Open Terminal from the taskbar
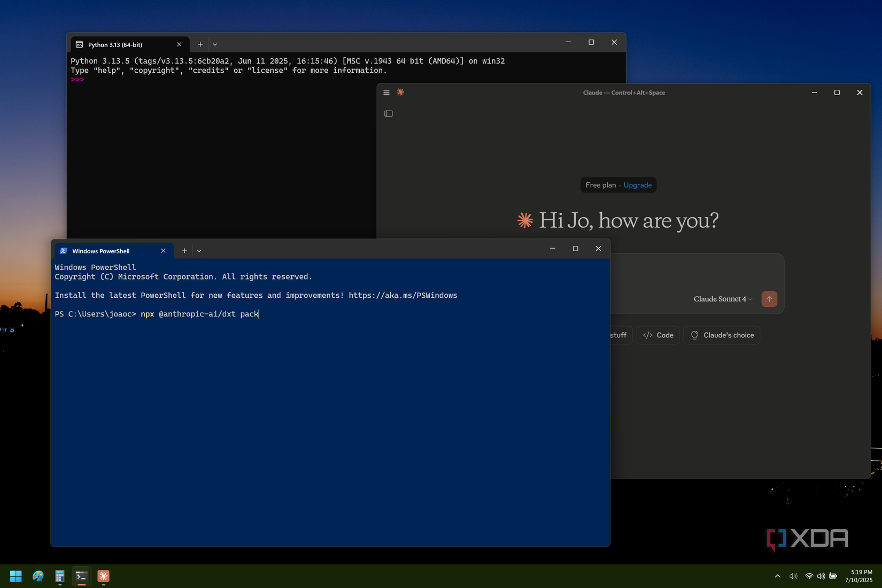Image resolution: width=882 pixels, height=588 pixels. pos(81,576)
